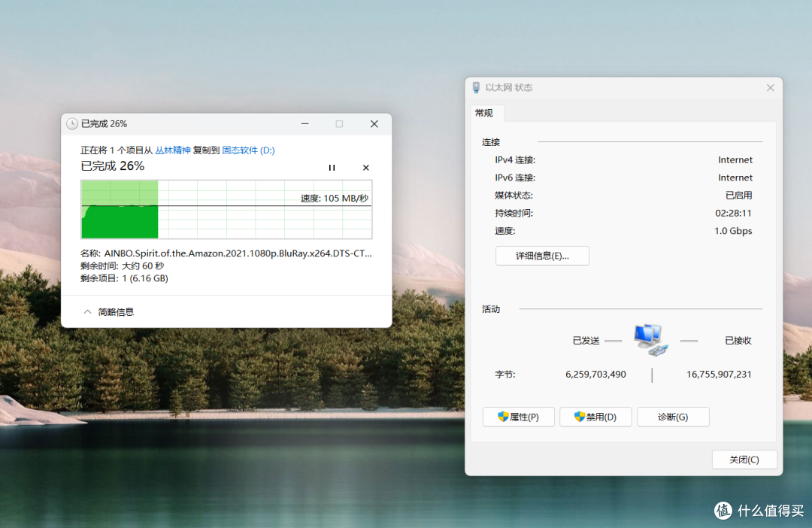Pause the file copy operation
812x528 pixels.
[332, 168]
